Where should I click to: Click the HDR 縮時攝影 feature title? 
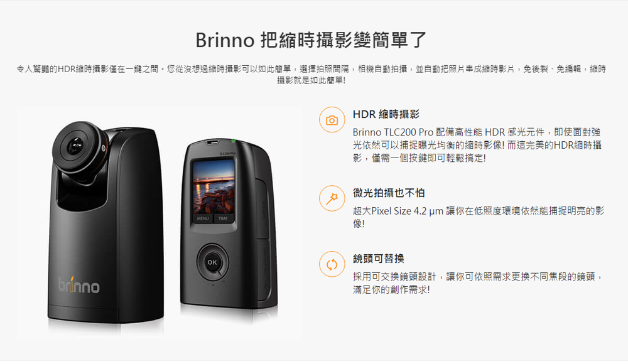point(386,114)
